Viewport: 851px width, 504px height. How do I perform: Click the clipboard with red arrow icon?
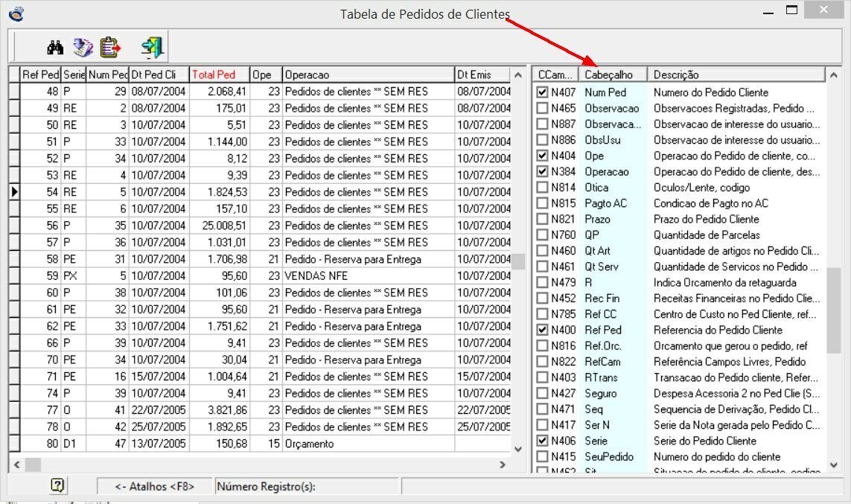coord(110,48)
